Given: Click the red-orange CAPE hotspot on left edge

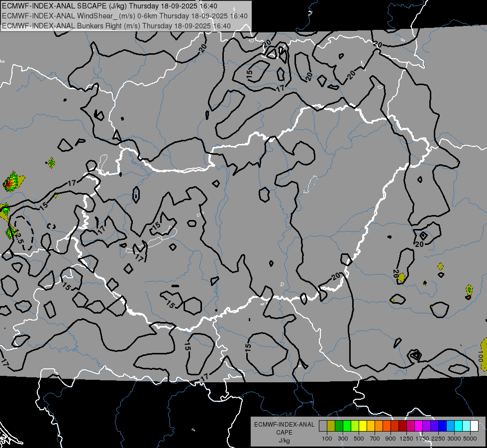Looking at the screenshot, I should pyautogui.click(x=9, y=184).
